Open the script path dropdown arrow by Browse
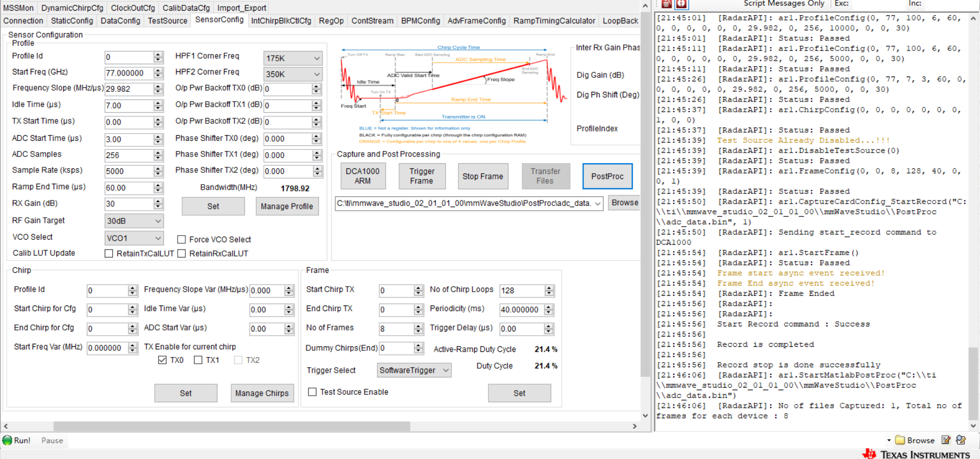Image resolution: width=980 pixels, height=459 pixels. coord(889,440)
